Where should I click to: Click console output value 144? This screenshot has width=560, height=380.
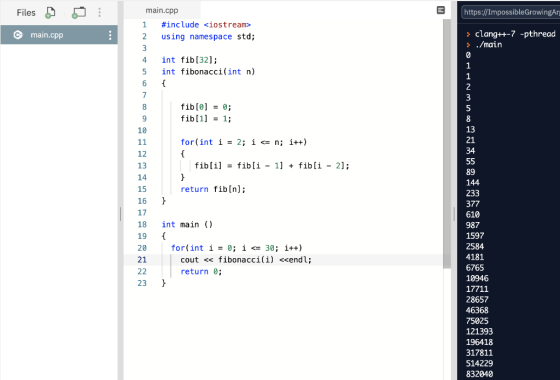pos(472,182)
